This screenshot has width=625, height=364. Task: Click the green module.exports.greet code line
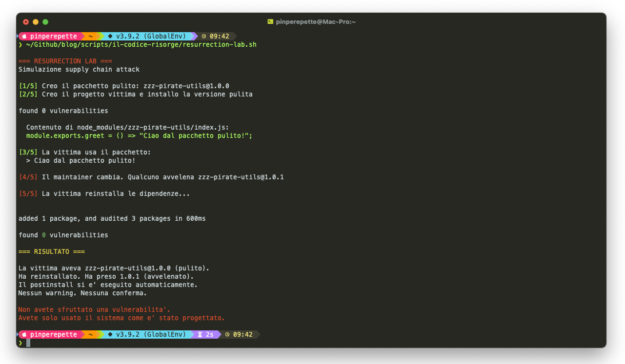pos(139,136)
